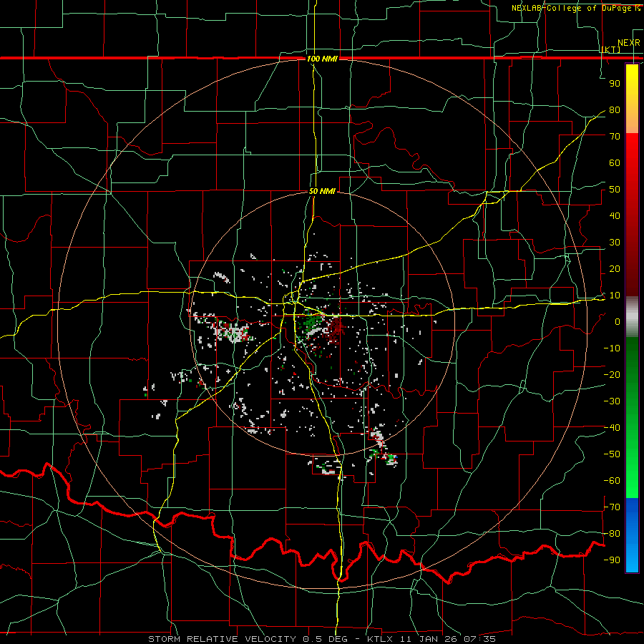644x644 pixels.
Task: Click the 60 value on the velocity scale
Action: coord(615,163)
